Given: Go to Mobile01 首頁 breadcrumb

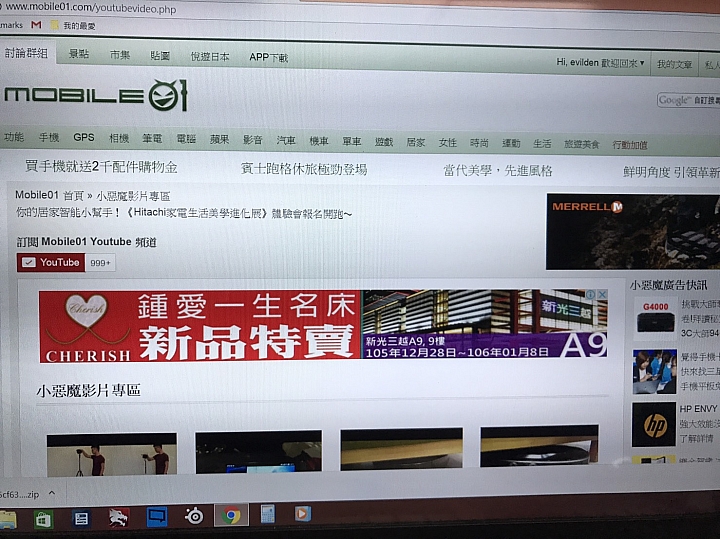Looking at the screenshot, I should click(50, 195).
